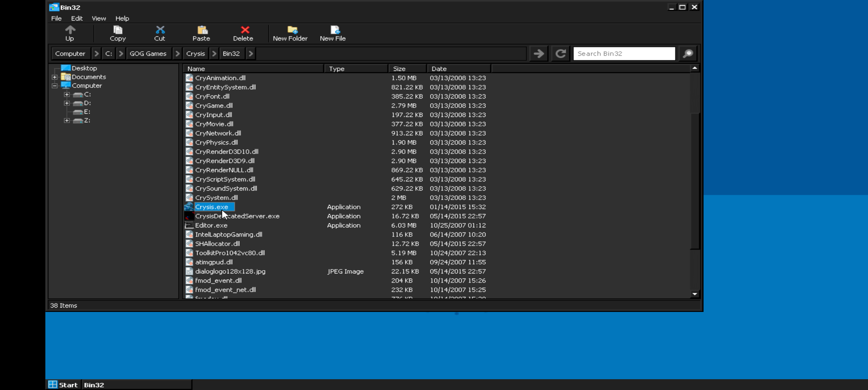The image size is (868, 390).
Task: Open dropdown arrow after C: breadcrumb
Action: 121,54
